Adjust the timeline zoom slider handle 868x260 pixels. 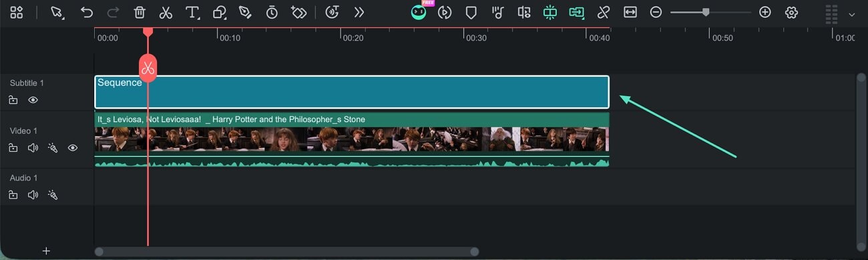(x=706, y=12)
